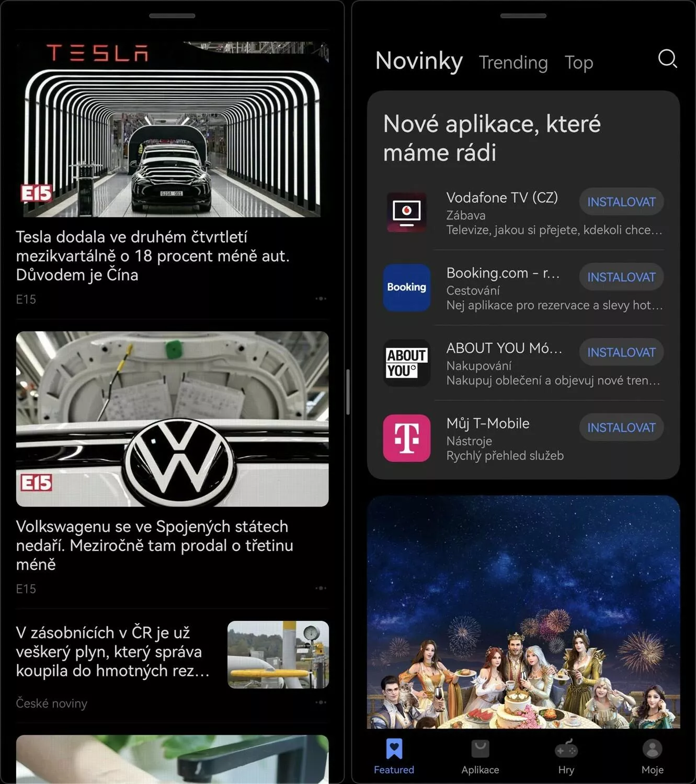Click the E15 source label under Tesla article

coord(26,299)
